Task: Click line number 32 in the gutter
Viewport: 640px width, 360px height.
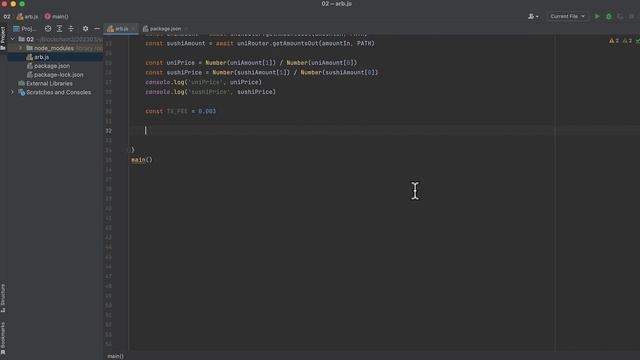Action: pyautogui.click(x=109, y=131)
